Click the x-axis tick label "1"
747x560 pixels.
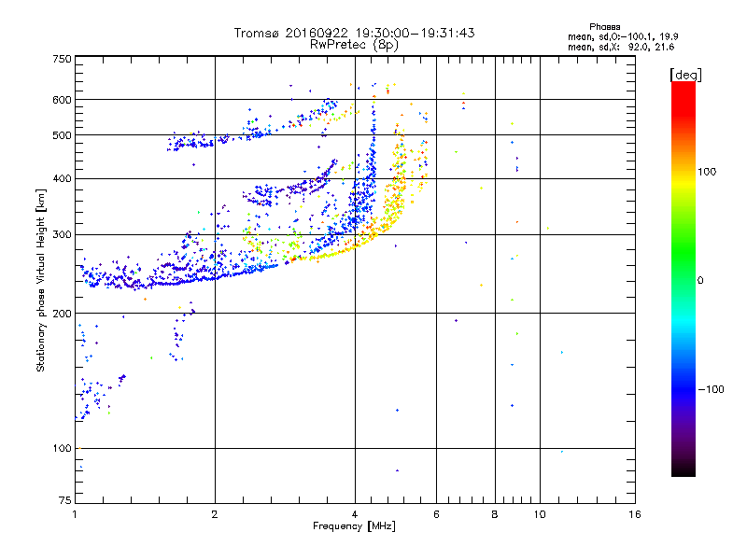[75, 514]
